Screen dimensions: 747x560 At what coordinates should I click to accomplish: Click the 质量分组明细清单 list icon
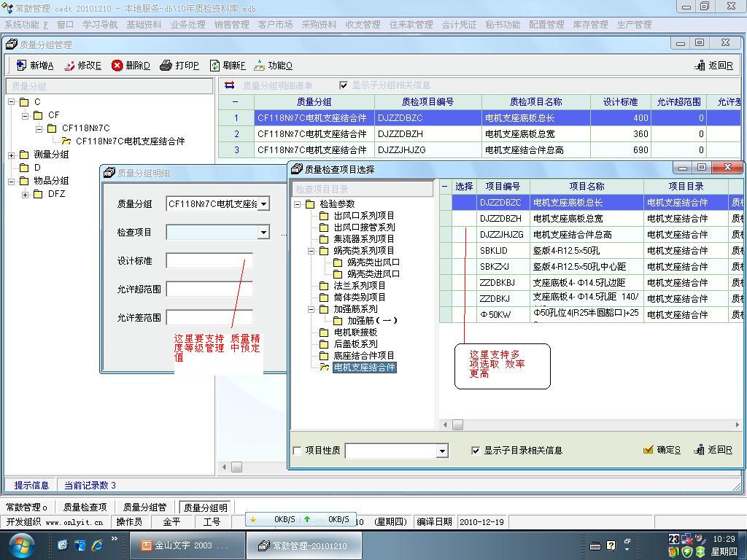(229, 85)
